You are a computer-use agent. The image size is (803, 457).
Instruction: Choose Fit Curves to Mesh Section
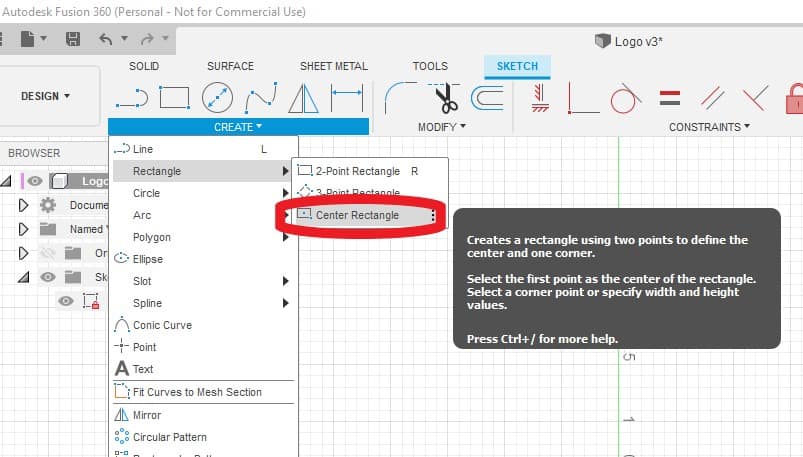coord(204,392)
